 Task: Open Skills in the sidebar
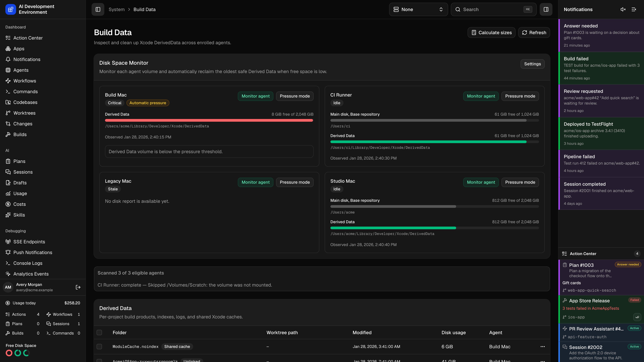point(43,215)
